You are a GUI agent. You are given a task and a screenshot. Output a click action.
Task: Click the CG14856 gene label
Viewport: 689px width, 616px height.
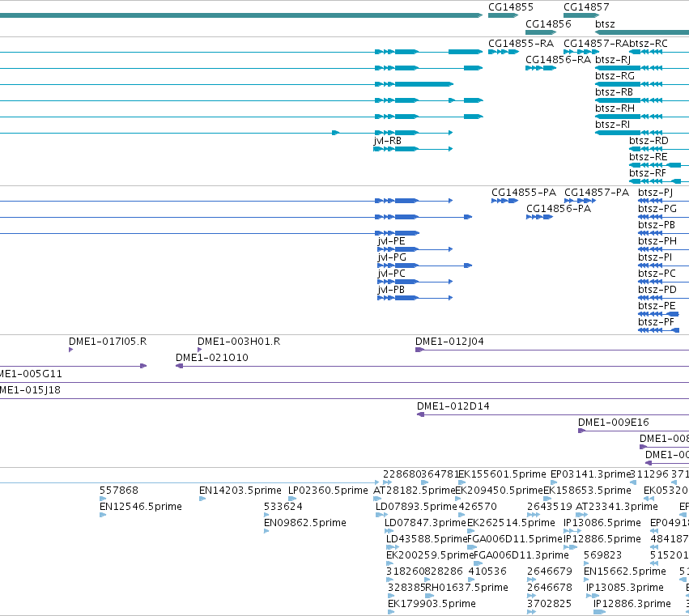click(x=548, y=23)
